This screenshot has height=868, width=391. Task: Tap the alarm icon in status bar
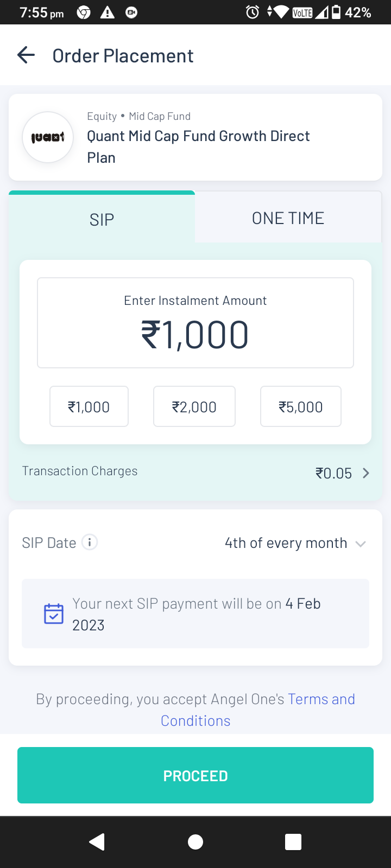pyautogui.click(x=253, y=12)
